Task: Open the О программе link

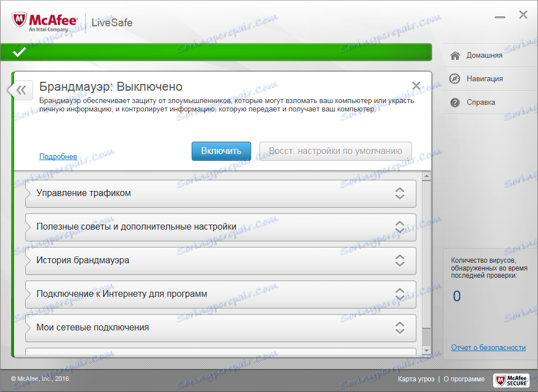Action: 464,379
